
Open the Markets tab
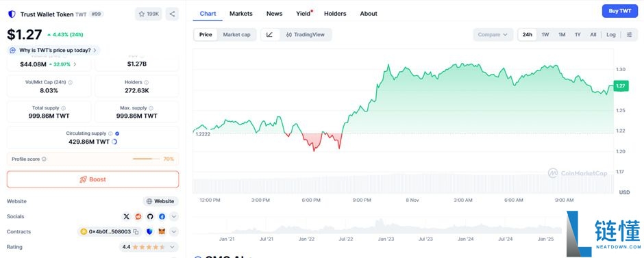click(241, 14)
